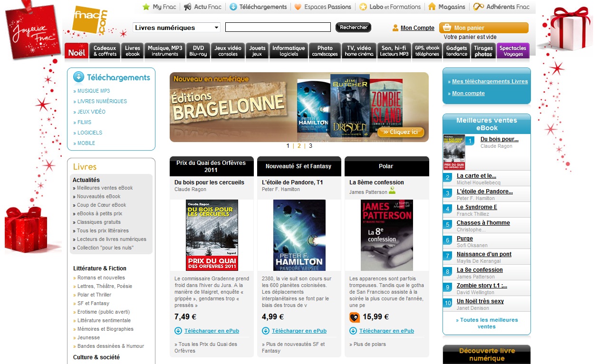Open bestseller Le Syndrome E title

coord(477,207)
